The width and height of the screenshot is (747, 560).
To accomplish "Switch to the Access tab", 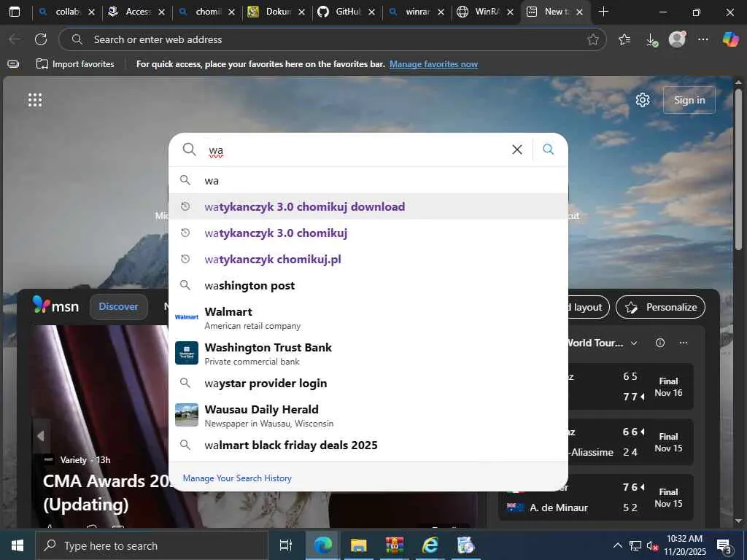I will pyautogui.click(x=135, y=12).
